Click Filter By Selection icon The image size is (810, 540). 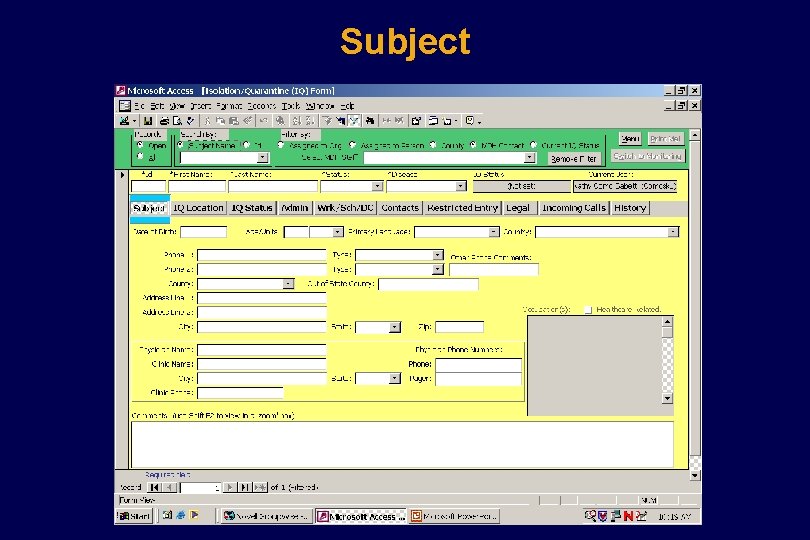pyautogui.click(x=327, y=121)
